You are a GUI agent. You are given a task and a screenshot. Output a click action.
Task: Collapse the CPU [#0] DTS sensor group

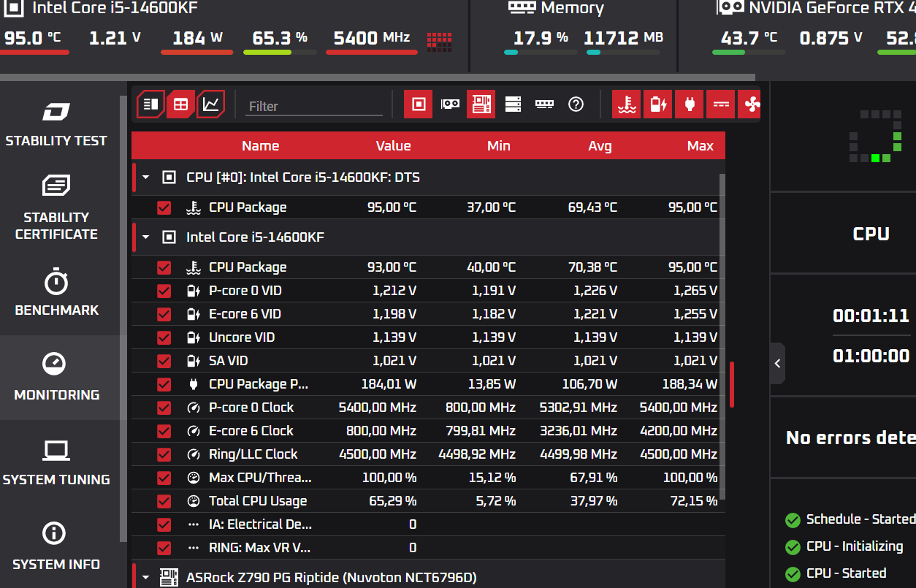tap(145, 177)
